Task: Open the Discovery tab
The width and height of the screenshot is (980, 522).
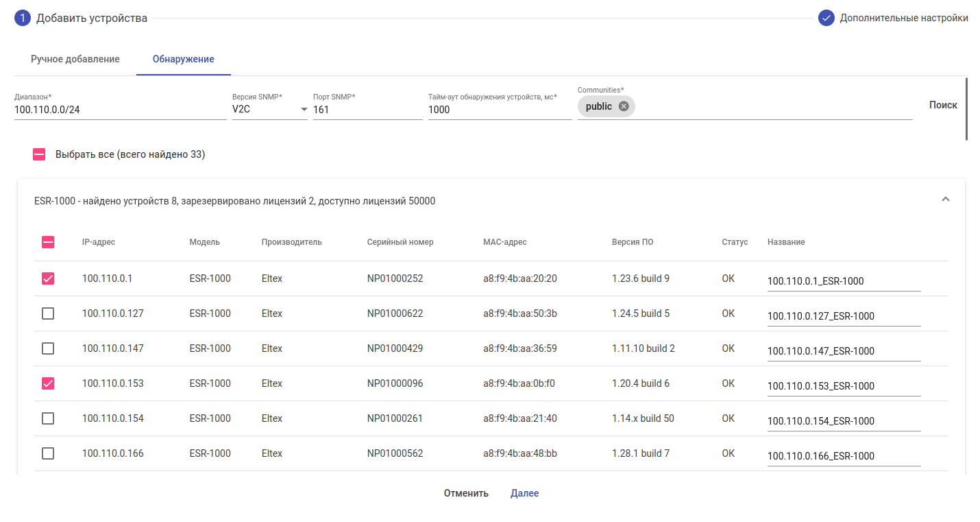Action: click(x=183, y=59)
